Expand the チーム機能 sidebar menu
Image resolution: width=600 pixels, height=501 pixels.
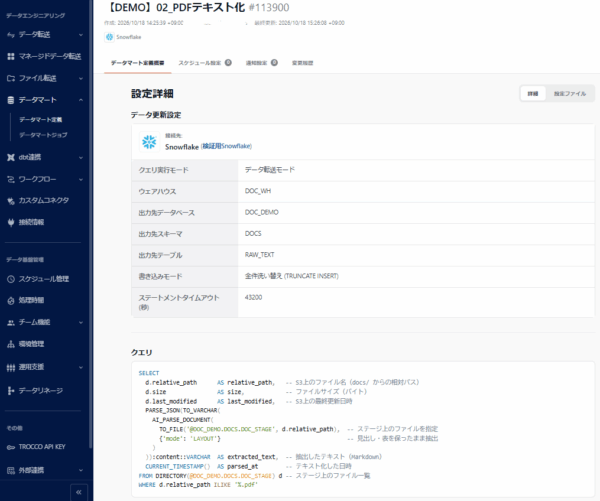pos(81,323)
